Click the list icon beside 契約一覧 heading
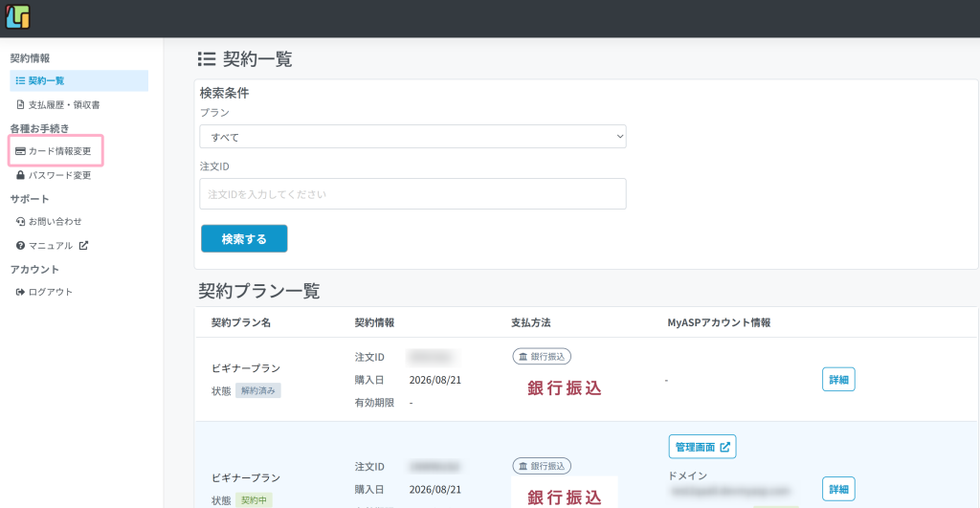The height and width of the screenshot is (508, 980). [x=207, y=58]
